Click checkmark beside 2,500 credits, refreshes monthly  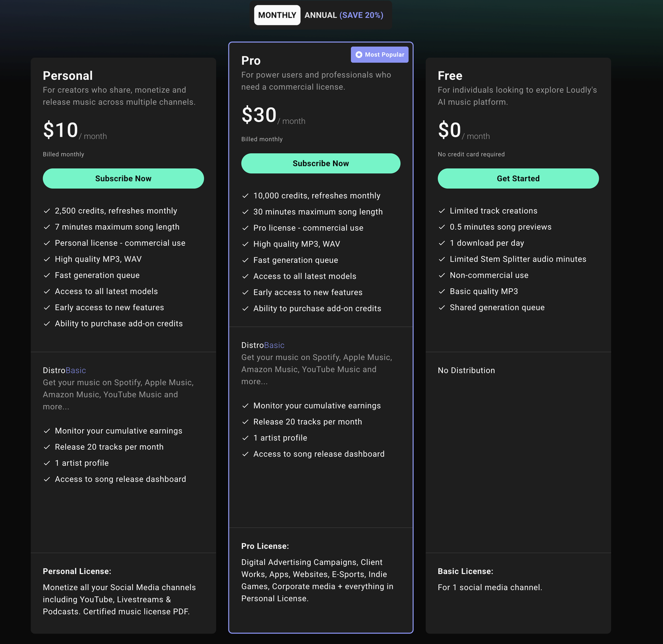[x=47, y=211]
